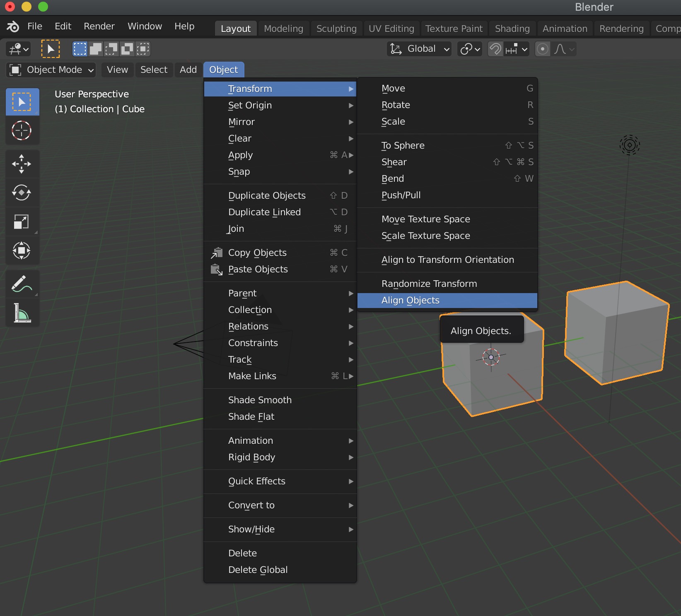Choose Invert selection mode icon
This screenshot has height=616, width=681.
[127, 49]
